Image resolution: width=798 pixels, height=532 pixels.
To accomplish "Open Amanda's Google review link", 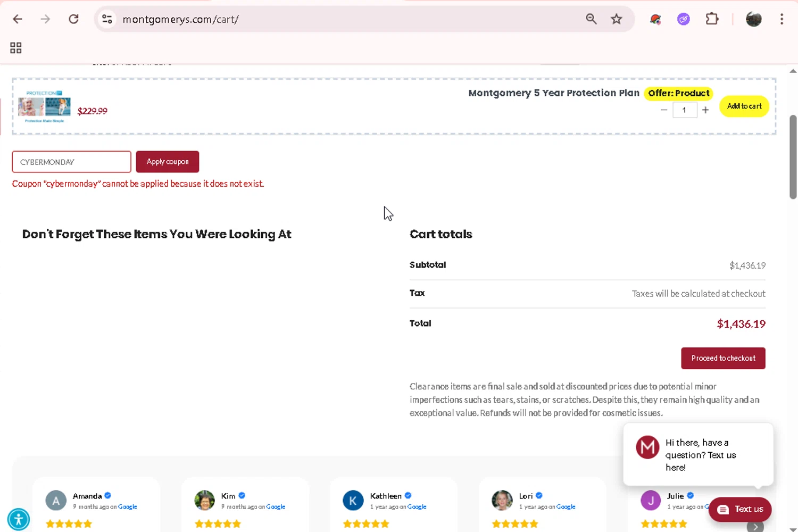I will (127, 507).
